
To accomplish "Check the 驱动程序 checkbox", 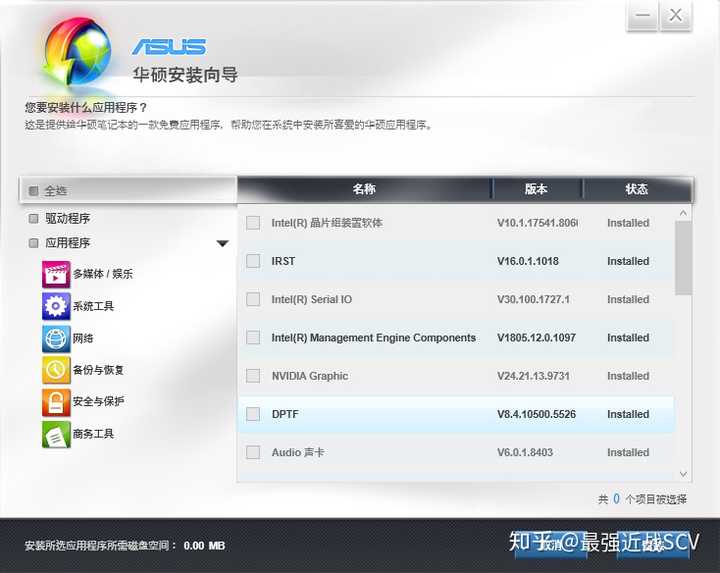I will click(34, 218).
